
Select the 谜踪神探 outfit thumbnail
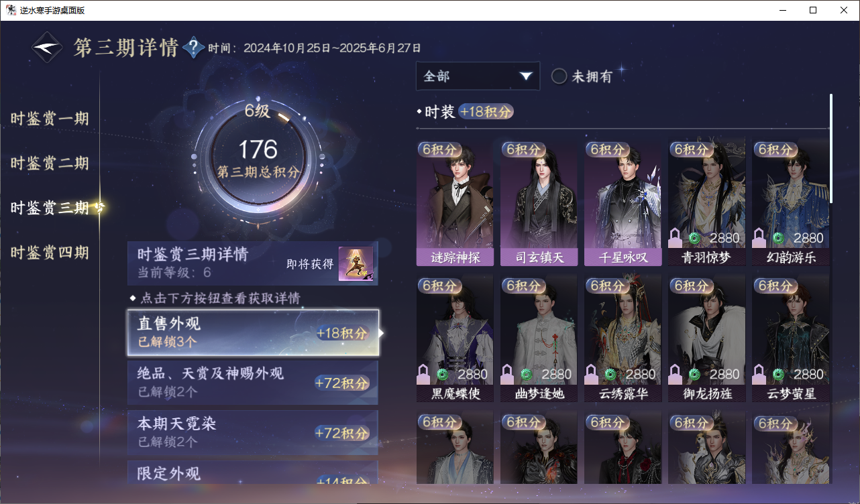point(455,202)
